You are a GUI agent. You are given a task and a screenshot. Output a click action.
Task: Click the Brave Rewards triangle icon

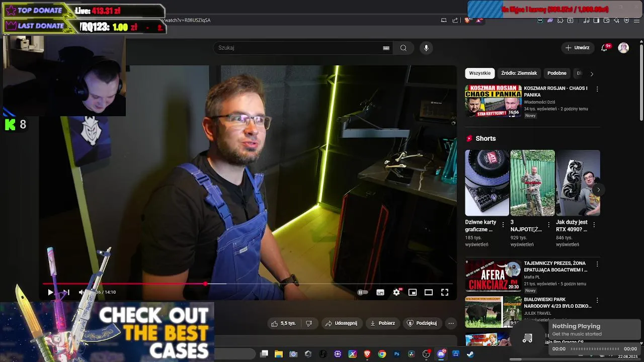479,21
